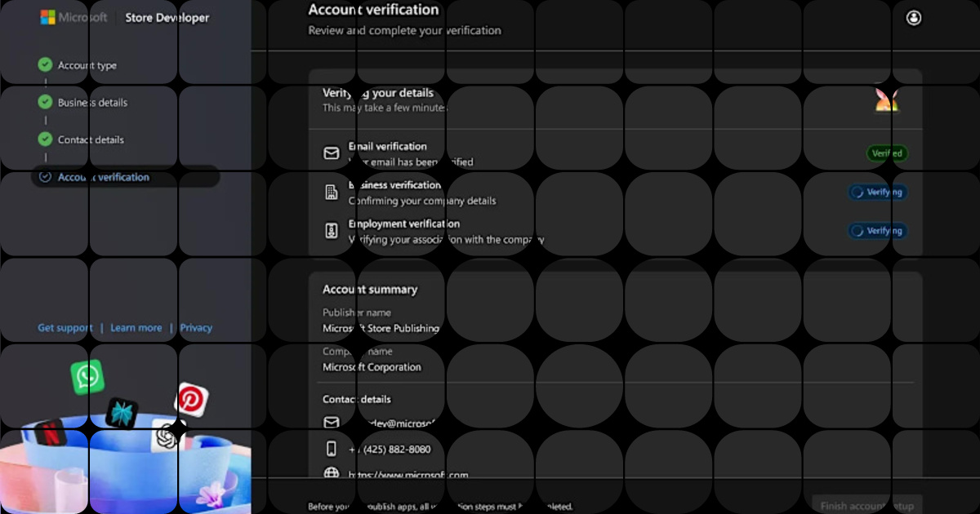Click the colorful butterfly icon
The width and height of the screenshot is (980, 514).
pos(887,100)
